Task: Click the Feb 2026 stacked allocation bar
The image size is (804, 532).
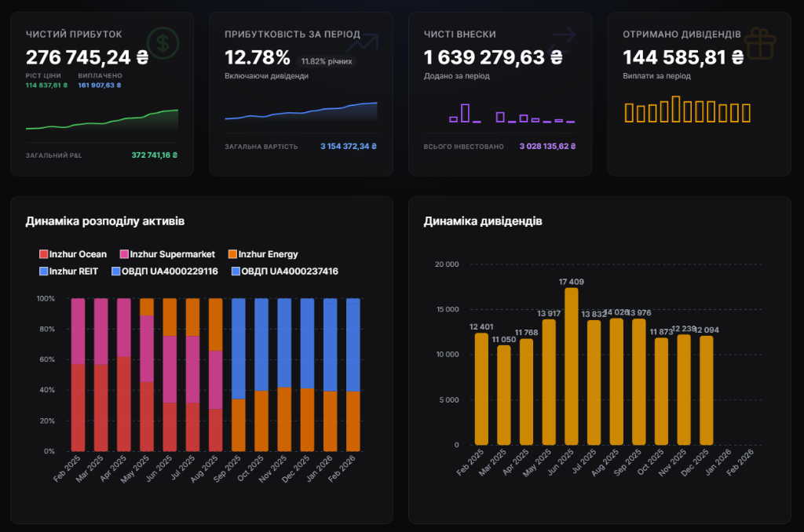Action: (x=353, y=374)
